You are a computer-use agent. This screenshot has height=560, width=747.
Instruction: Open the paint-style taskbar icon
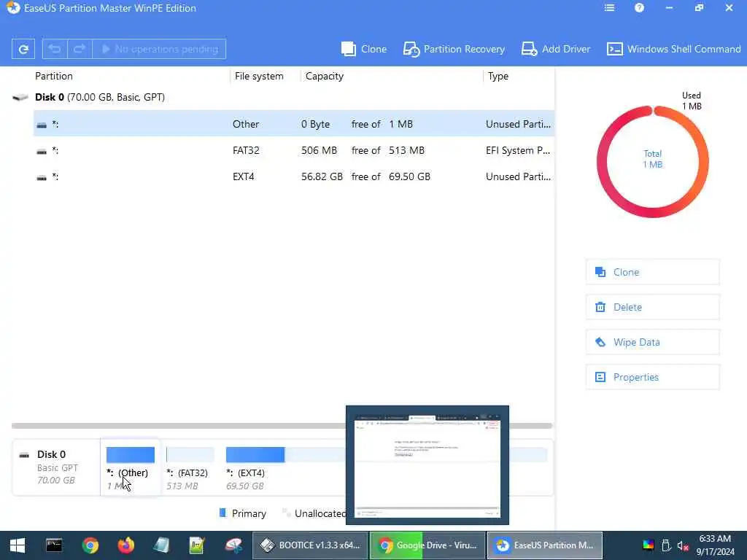[233, 545]
